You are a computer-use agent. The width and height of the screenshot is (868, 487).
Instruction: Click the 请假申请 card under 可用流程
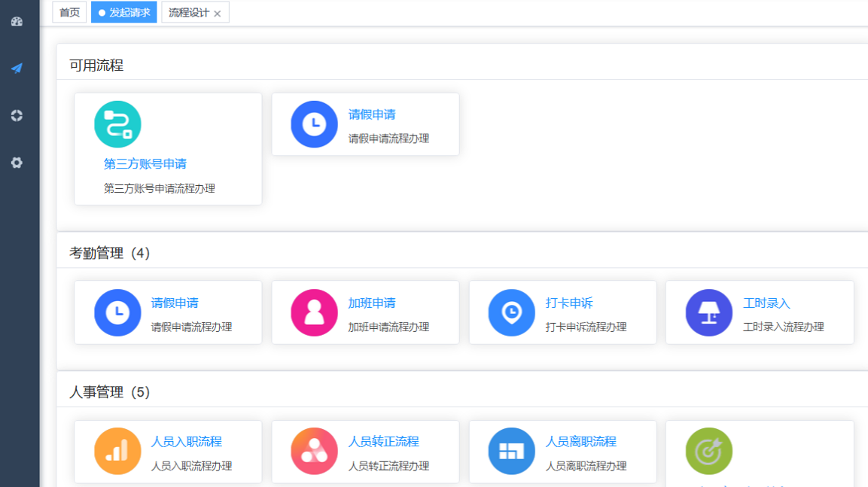click(x=365, y=123)
